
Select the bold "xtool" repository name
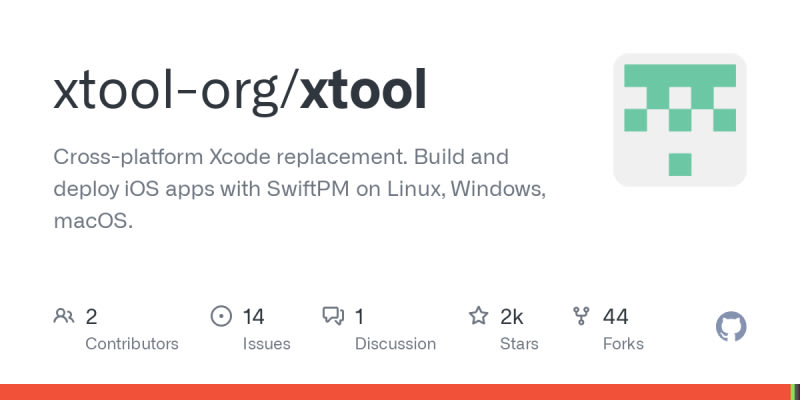click(364, 92)
